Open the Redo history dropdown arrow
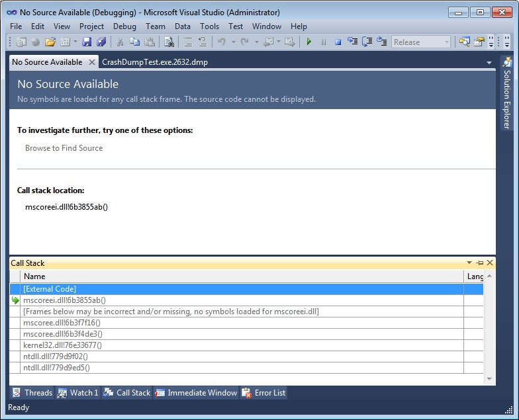Viewport: 519px width, 420px height. 257,42
